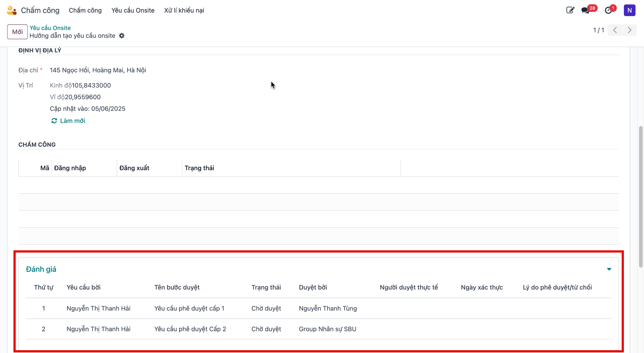Screen dimensions: 644x353
Task: Go to previous record arrow
Action: [x=615, y=30]
